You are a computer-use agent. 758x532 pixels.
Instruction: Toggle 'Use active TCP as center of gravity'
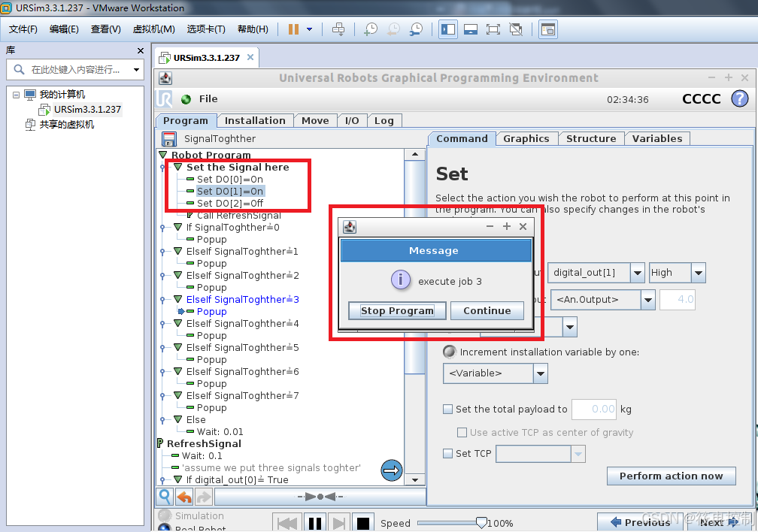coord(462,433)
